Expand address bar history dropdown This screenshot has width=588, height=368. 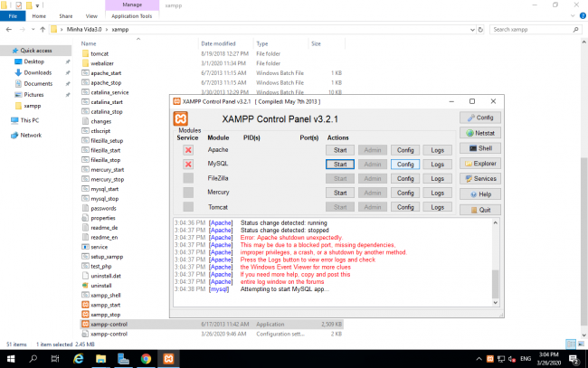point(472,30)
